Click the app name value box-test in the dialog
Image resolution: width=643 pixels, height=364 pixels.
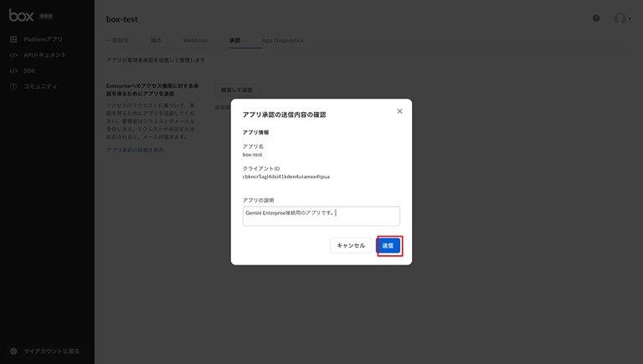coord(252,155)
